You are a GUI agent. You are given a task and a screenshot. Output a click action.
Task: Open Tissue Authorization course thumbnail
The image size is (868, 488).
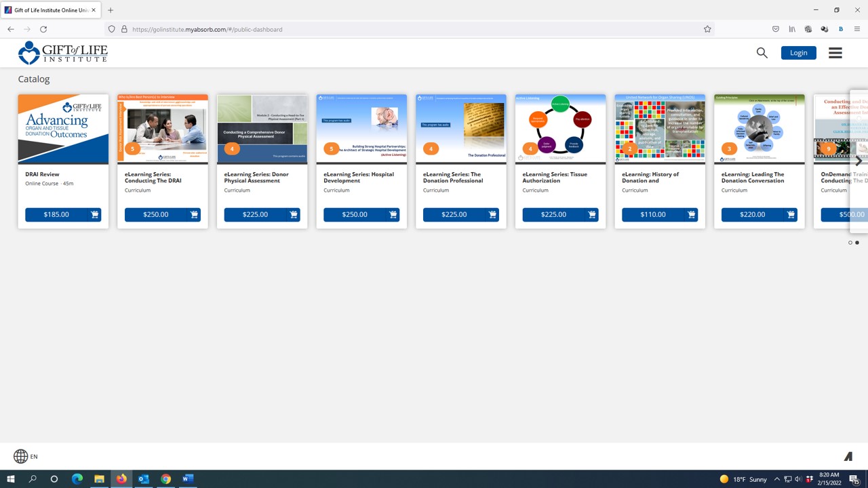click(560, 129)
